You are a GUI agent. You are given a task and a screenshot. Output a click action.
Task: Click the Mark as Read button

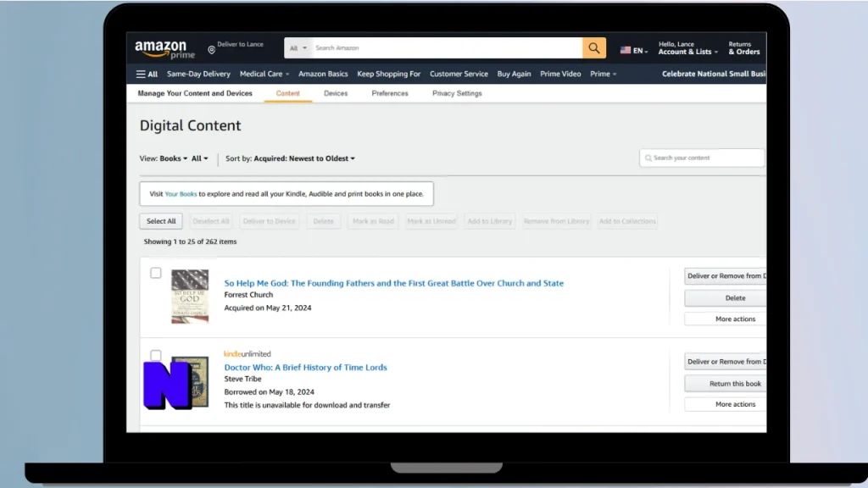373,221
